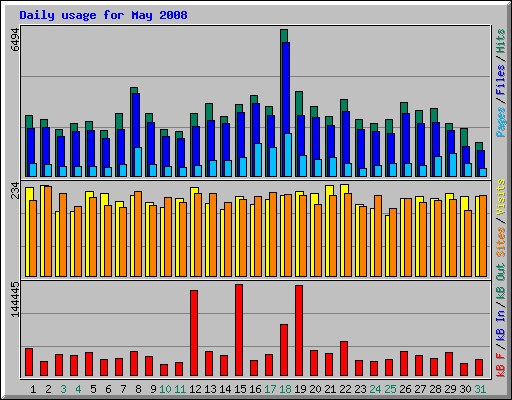The width and height of the screenshot is (512, 400).
Task: Click day label 12 on the axis
Action: pyautogui.click(x=195, y=389)
